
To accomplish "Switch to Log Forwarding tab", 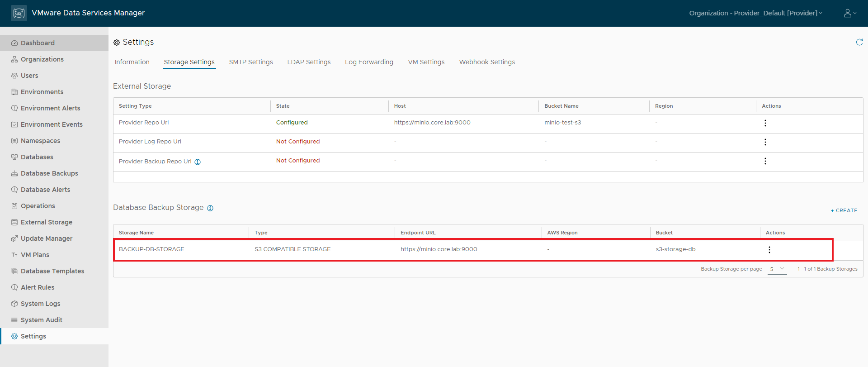I will click(369, 62).
